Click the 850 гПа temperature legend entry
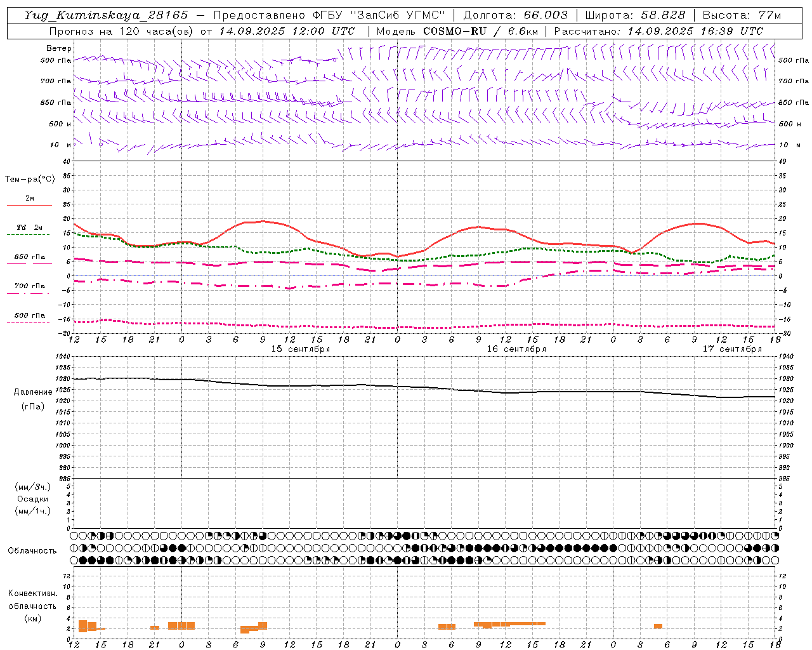Screen dimensions: 812x650 [x=29, y=257]
